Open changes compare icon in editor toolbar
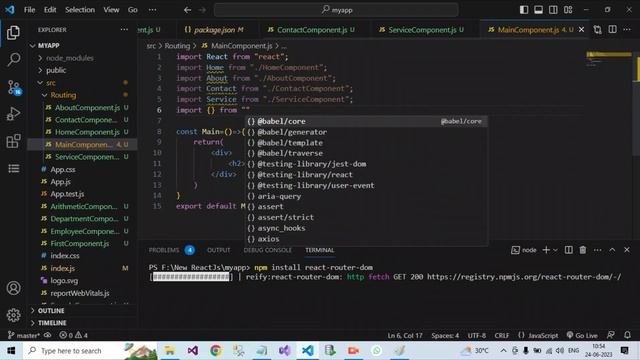The height and width of the screenshot is (360, 640). pos(598,30)
